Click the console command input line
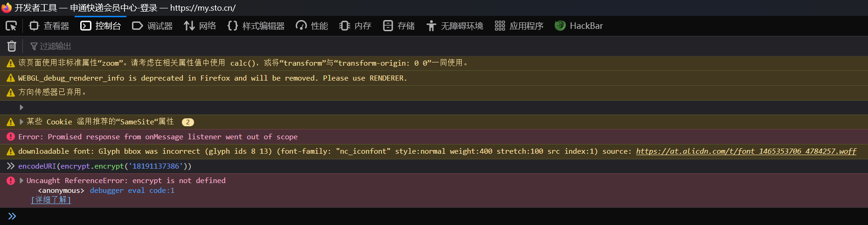The width and height of the screenshot is (868, 225). pyautogui.click(x=438, y=216)
